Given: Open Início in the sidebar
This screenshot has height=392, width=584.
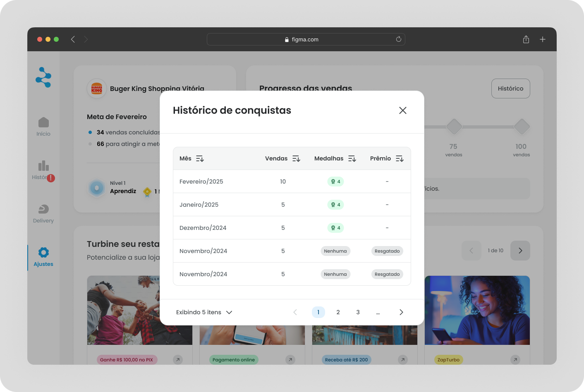Looking at the screenshot, I should pos(43,127).
